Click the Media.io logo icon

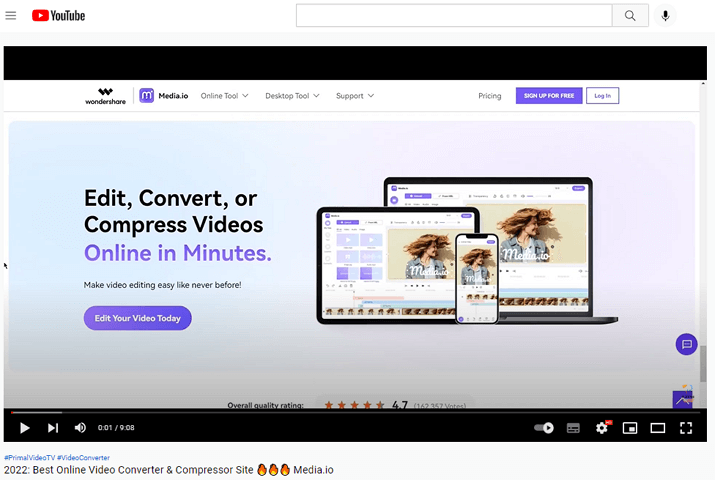[146, 95]
